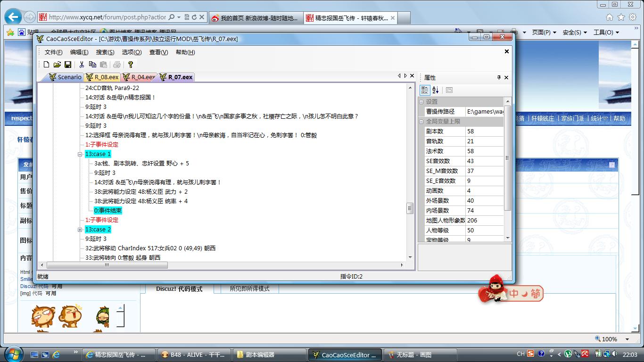
Task: Click the Copy toolbar icon
Action: point(92,65)
